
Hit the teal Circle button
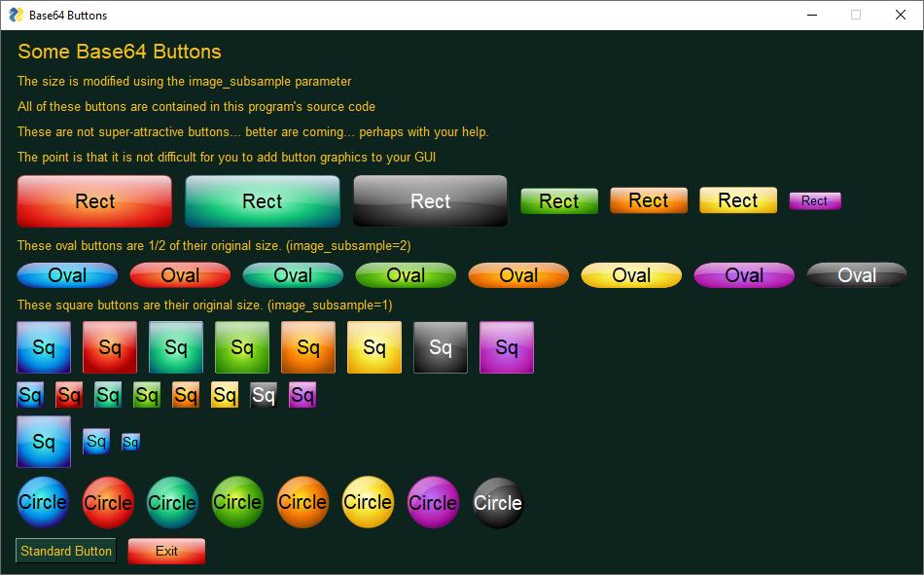(173, 502)
